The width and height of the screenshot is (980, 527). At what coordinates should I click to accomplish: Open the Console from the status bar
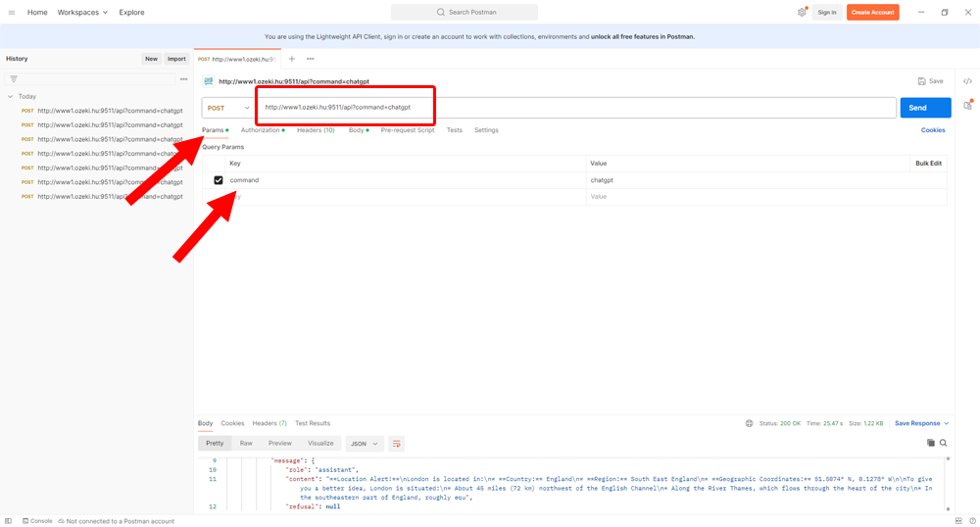click(37, 521)
